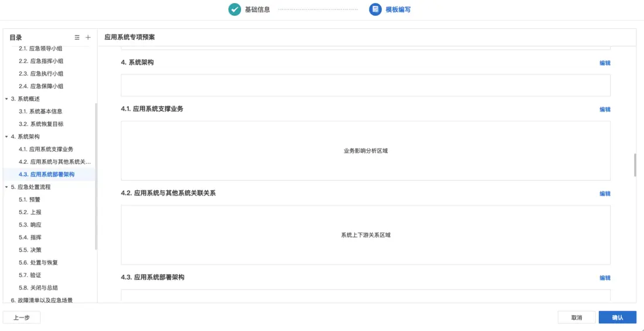Select 2.2. 应急指挥小组 in the outline
Image resolution: width=644 pixels, height=331 pixels.
(x=41, y=61)
